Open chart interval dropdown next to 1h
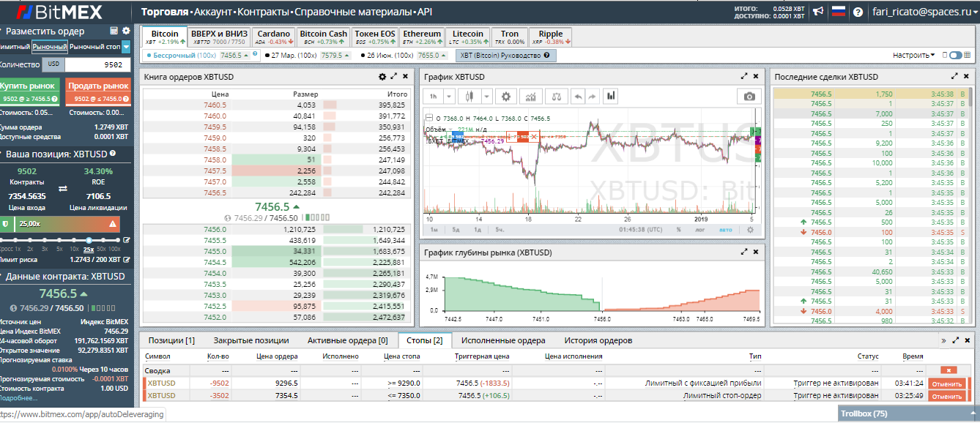The image size is (980, 423). [x=450, y=96]
